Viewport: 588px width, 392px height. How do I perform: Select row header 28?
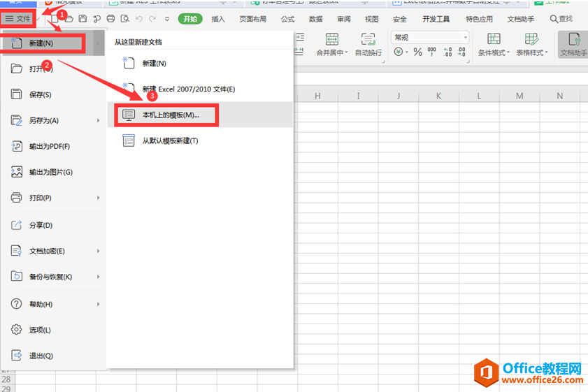point(7,379)
